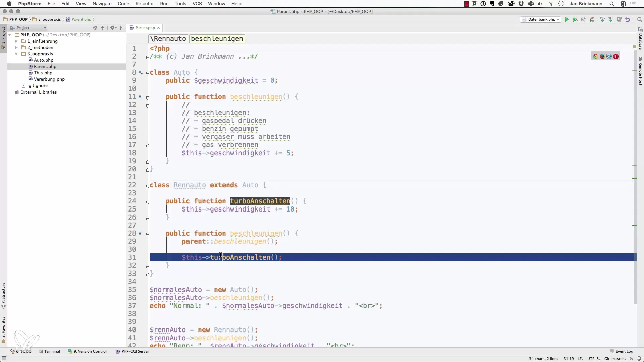This screenshot has width=644, height=362.
Task: Open the Refactor menu
Action: 145,4
